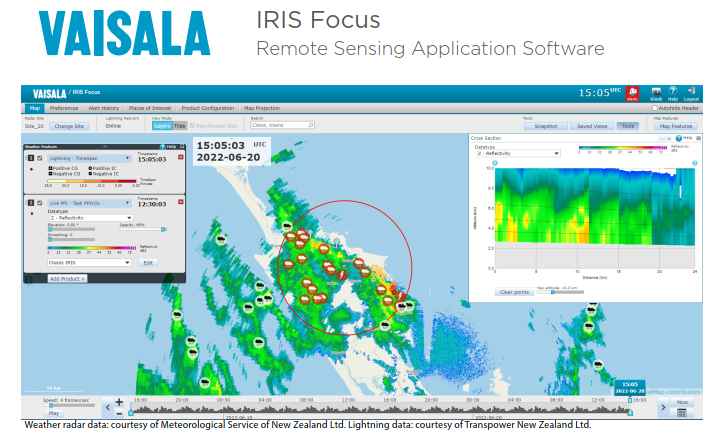Open the Map Features menu button

tap(675, 126)
